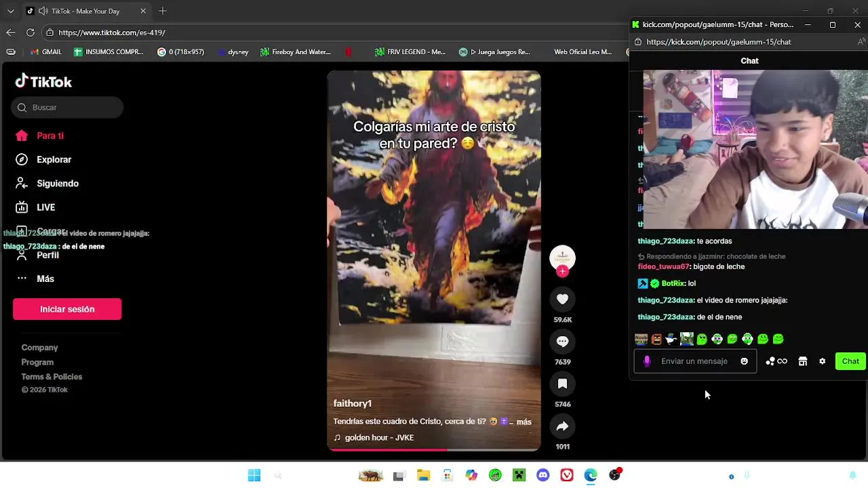
Task: Open Copilot from the taskbar
Action: [x=471, y=476]
